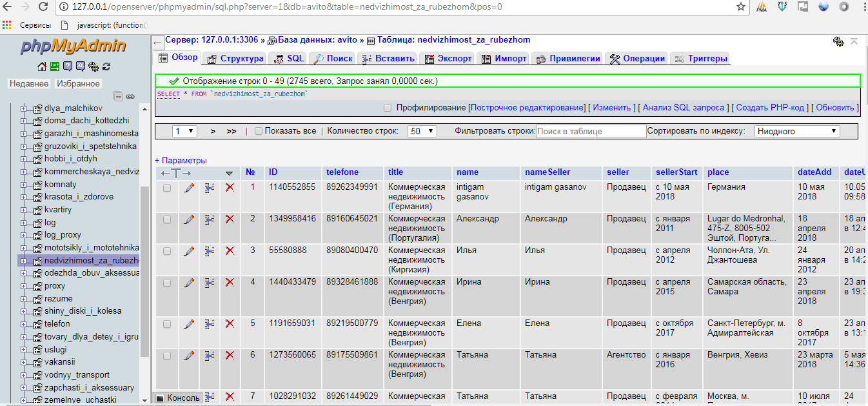
Task: Delete row 3 with the red X icon
Action: coord(230,250)
